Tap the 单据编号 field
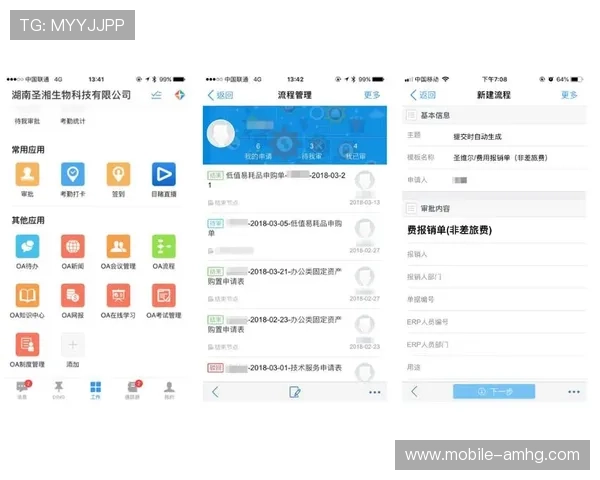 [x=494, y=299]
